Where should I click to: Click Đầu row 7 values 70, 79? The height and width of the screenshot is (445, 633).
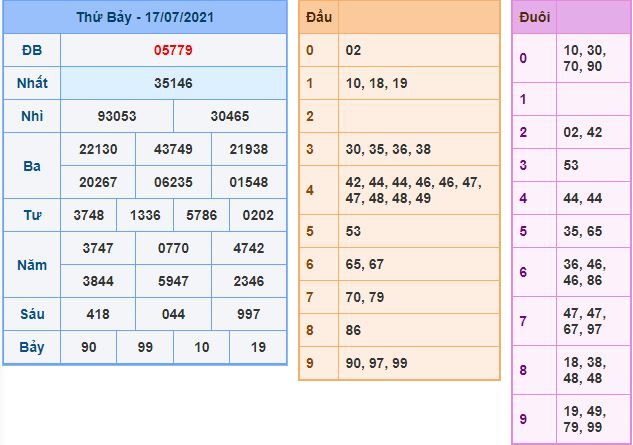[x=365, y=298]
